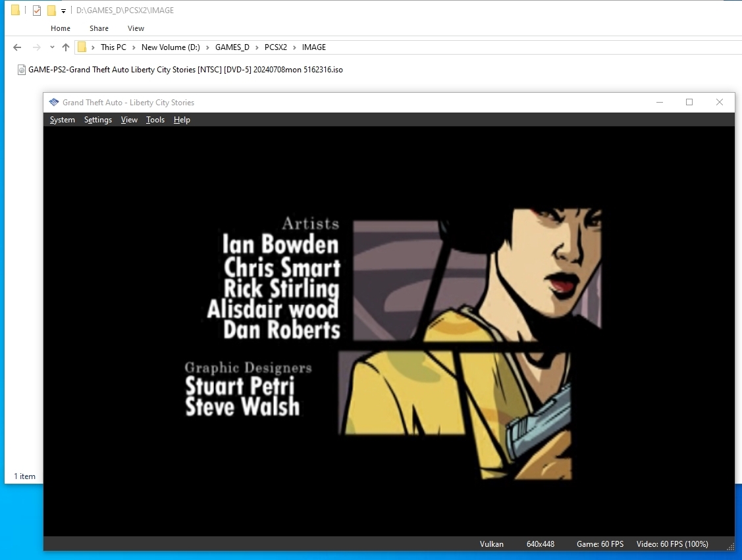Viewport: 742px width, 560px height.
Task: Expand chevron before This PC breadcrumb
Action: pyautogui.click(x=93, y=47)
